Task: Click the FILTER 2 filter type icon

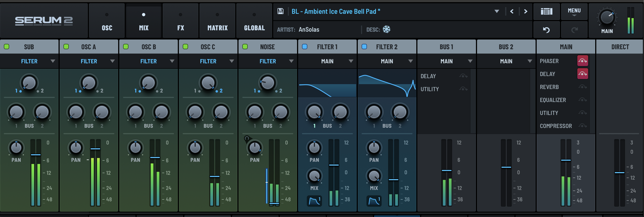Action: coord(374,201)
